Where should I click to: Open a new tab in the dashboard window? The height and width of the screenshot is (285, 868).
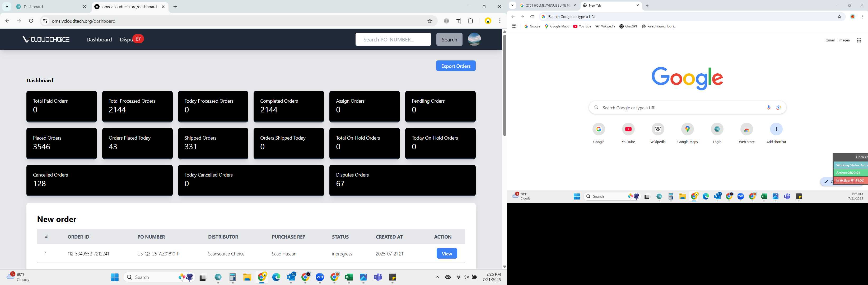click(175, 6)
